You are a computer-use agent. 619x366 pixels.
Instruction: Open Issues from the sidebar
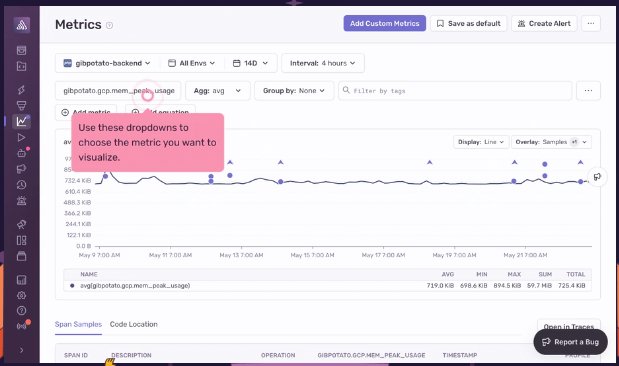point(21,50)
